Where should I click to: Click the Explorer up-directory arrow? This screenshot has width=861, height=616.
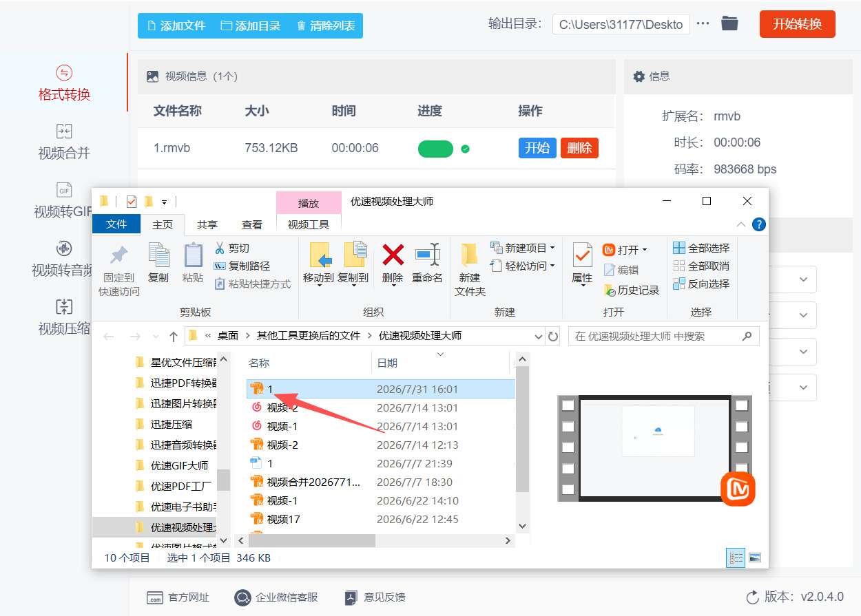click(x=174, y=337)
